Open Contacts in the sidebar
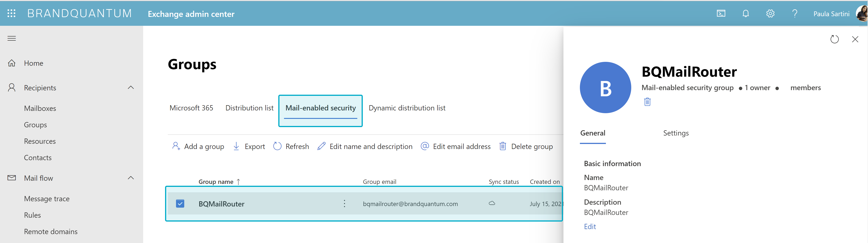The image size is (868, 243). coord(38,158)
